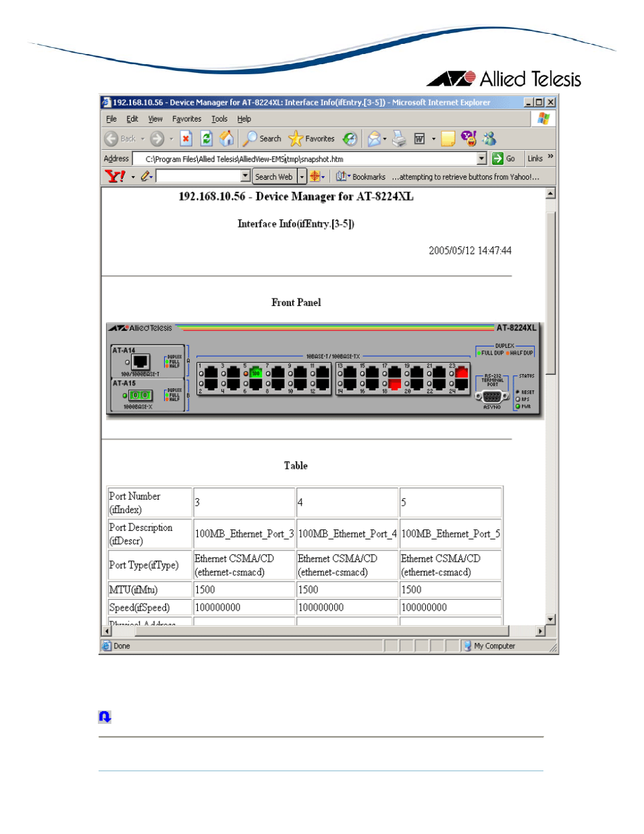Click the Search Web button
644x834 pixels.
[x=275, y=176]
